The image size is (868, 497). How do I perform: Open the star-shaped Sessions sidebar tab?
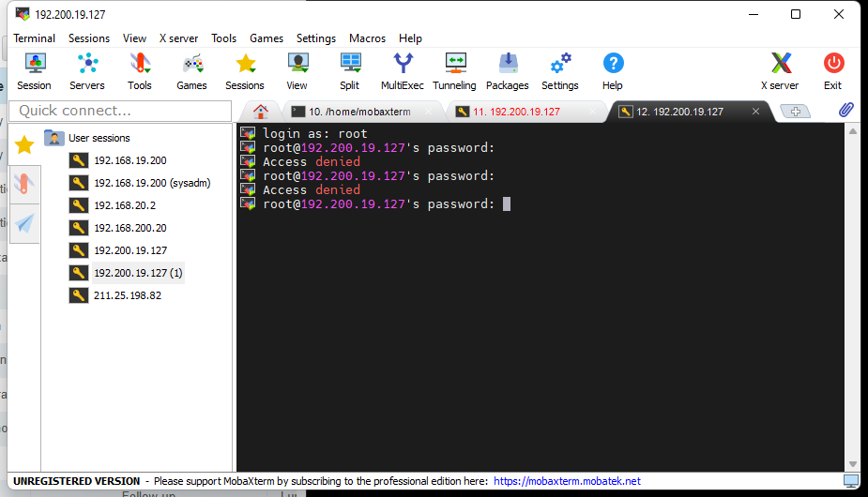(x=24, y=144)
